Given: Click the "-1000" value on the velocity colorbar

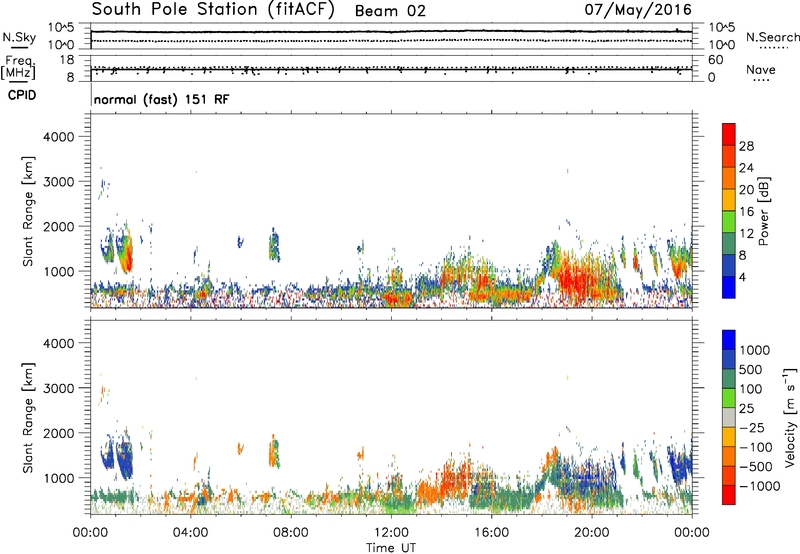Looking at the screenshot, I should (x=759, y=486).
